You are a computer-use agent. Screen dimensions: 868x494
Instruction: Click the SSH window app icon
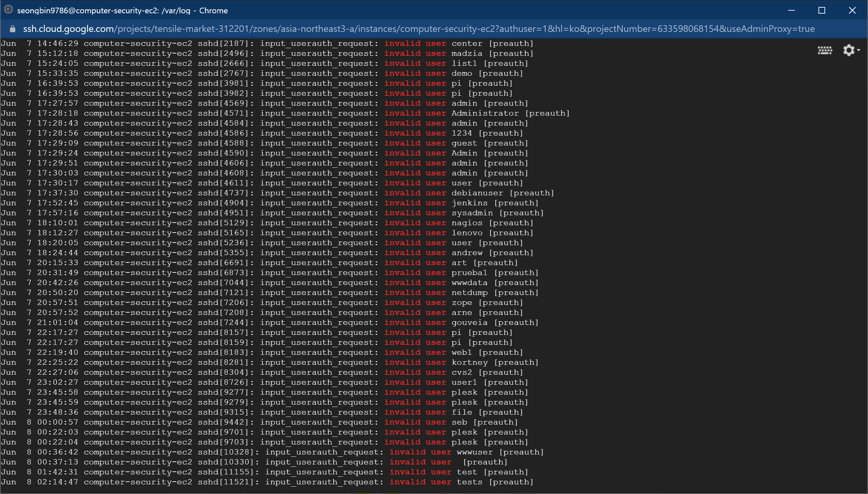tap(8, 10)
